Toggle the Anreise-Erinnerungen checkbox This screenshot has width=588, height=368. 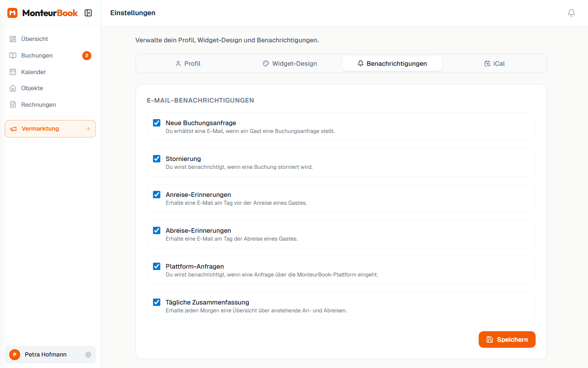[x=157, y=195]
